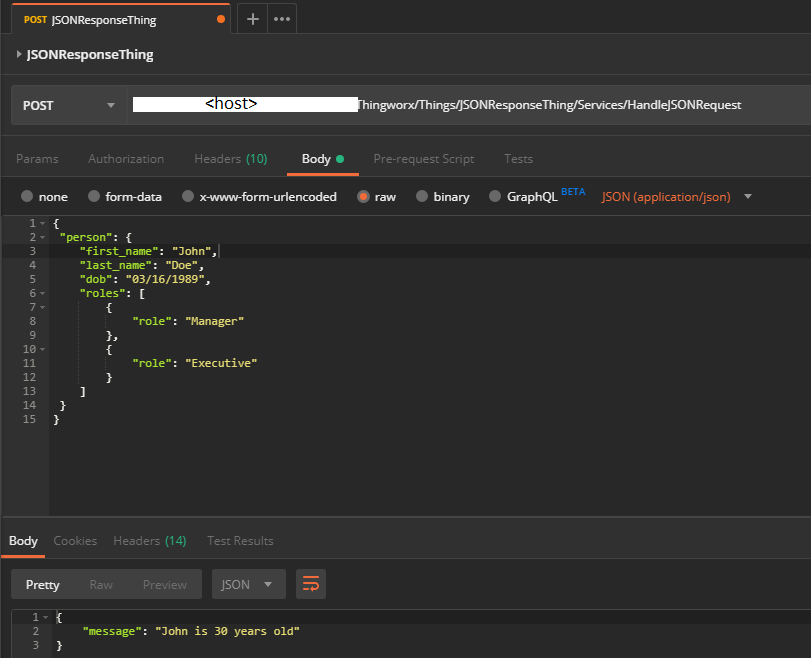Open the response JSON format dropdown

pos(248,584)
